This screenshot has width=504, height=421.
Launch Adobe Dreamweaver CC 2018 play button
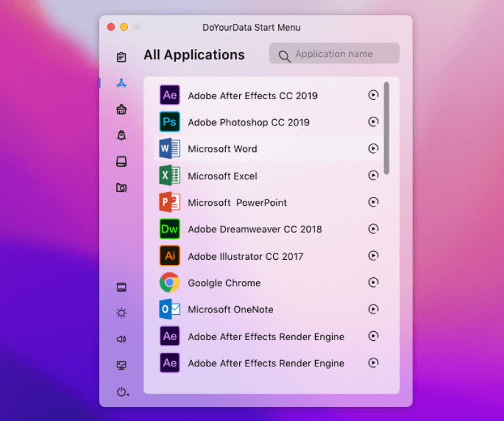coord(373,229)
